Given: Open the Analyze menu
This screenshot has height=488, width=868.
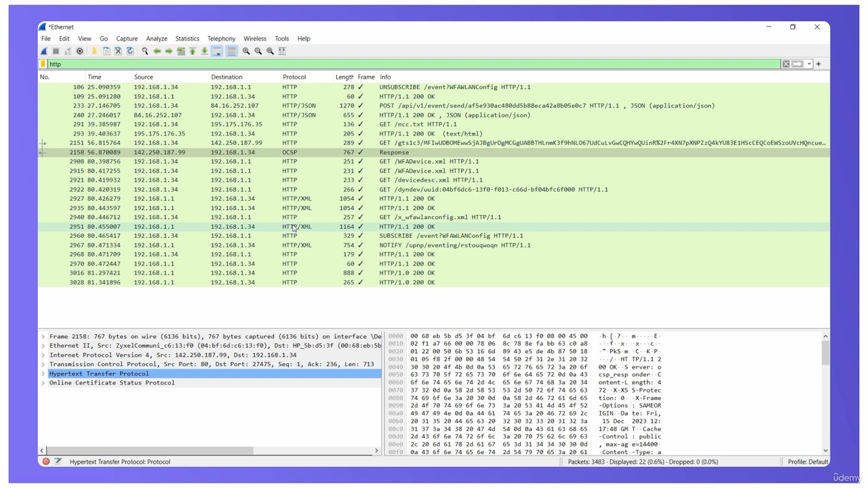Looking at the screenshot, I should 157,39.
